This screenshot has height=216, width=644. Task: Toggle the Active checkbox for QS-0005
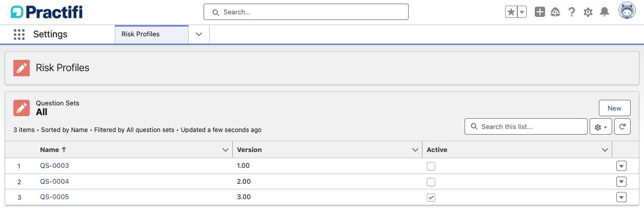(x=431, y=197)
